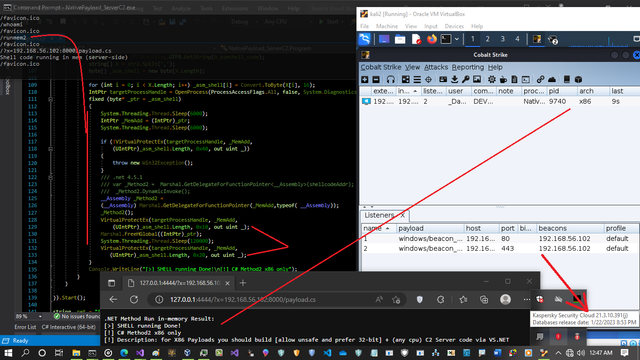640x360 pixels.
Task: Open the Help menu in Cobalt Strike
Action: click(x=495, y=67)
